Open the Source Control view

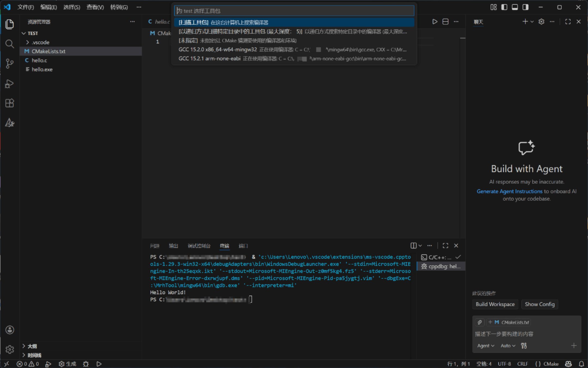(x=10, y=63)
